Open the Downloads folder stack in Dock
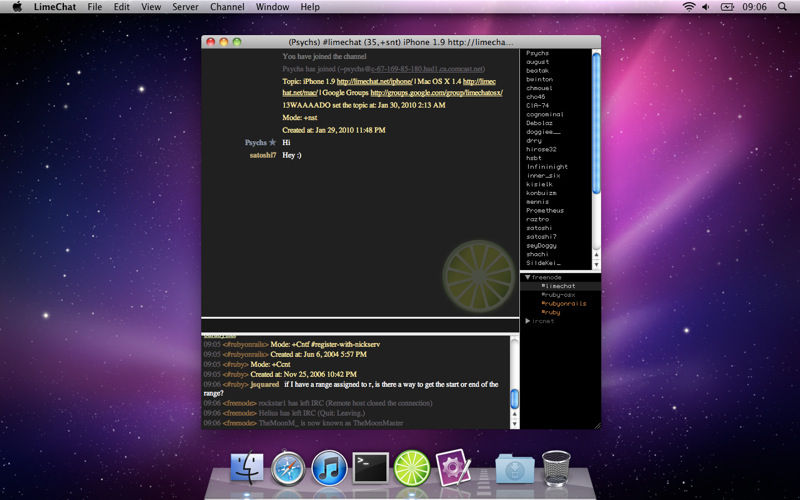Viewport: 800px width, 500px height. [515, 468]
